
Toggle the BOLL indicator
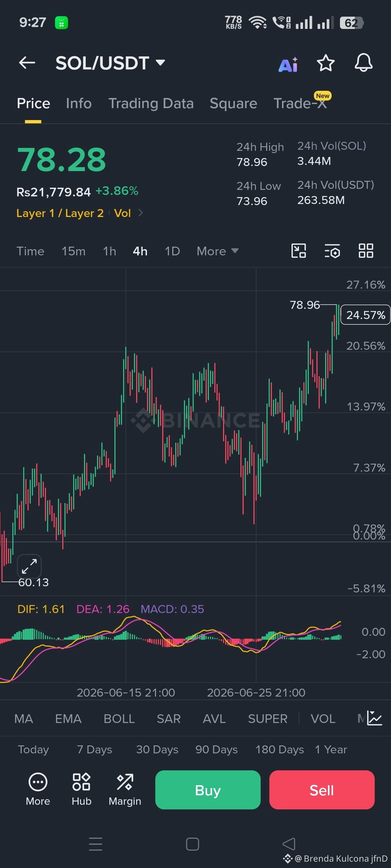pos(119,719)
